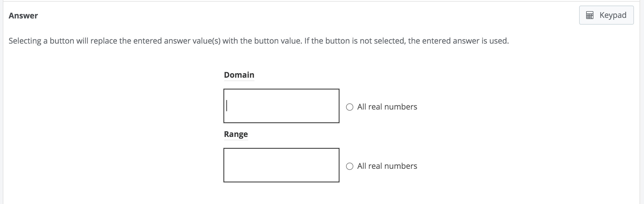The width and height of the screenshot is (644, 204).
Task: Click the underlined Domain label
Action: tap(239, 75)
